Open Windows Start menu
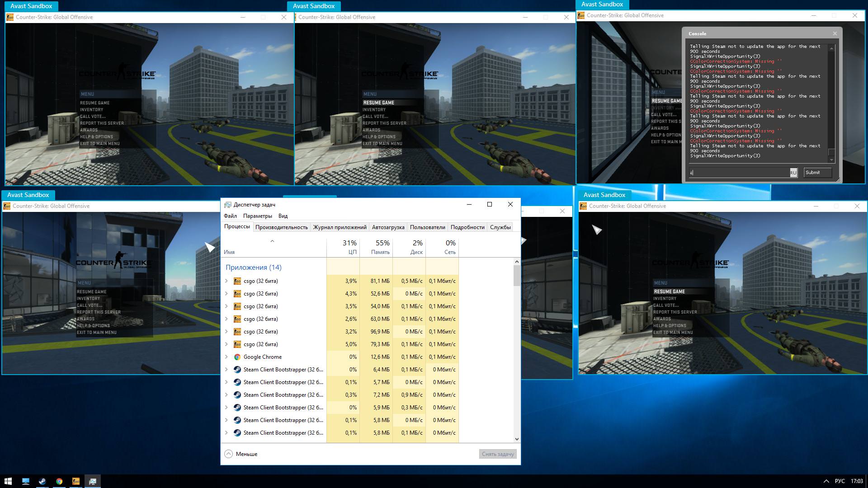Screen dimensions: 868x488 click(x=8, y=481)
